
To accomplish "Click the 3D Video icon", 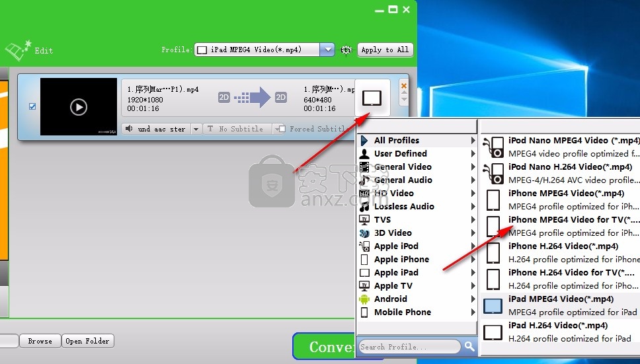I will [364, 233].
